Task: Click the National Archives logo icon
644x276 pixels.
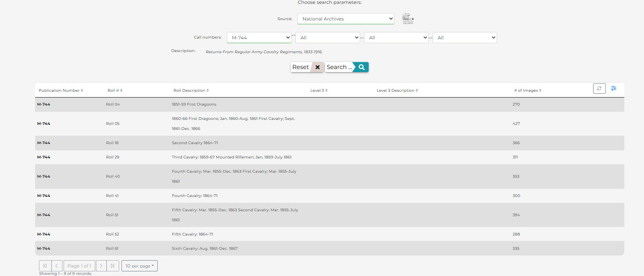Action: click(x=408, y=19)
